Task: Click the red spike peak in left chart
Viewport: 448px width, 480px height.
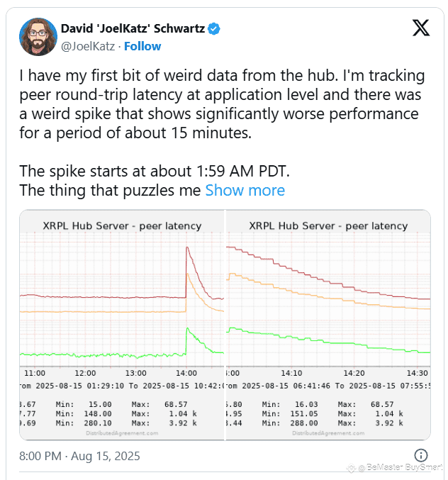Action: pos(187,247)
